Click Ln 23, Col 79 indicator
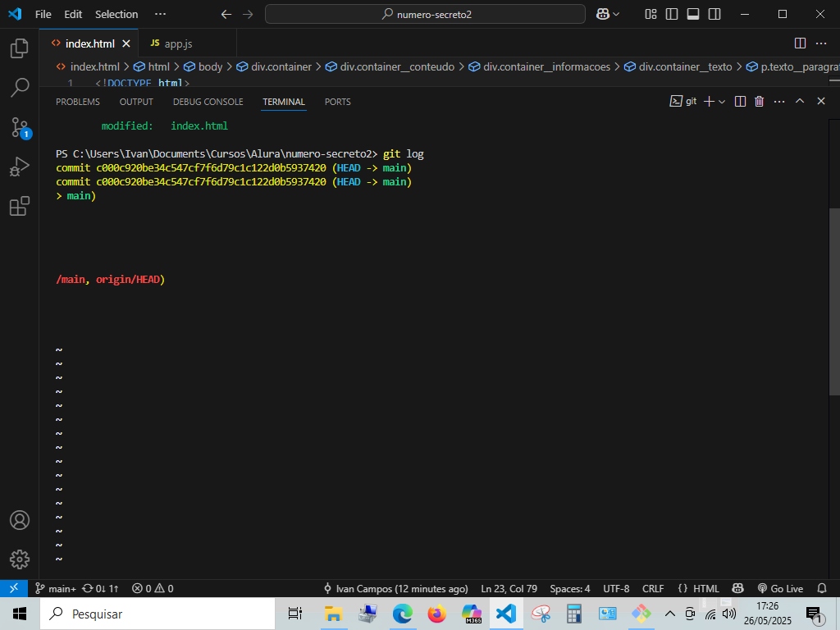The height and width of the screenshot is (630, 840). coord(509,588)
